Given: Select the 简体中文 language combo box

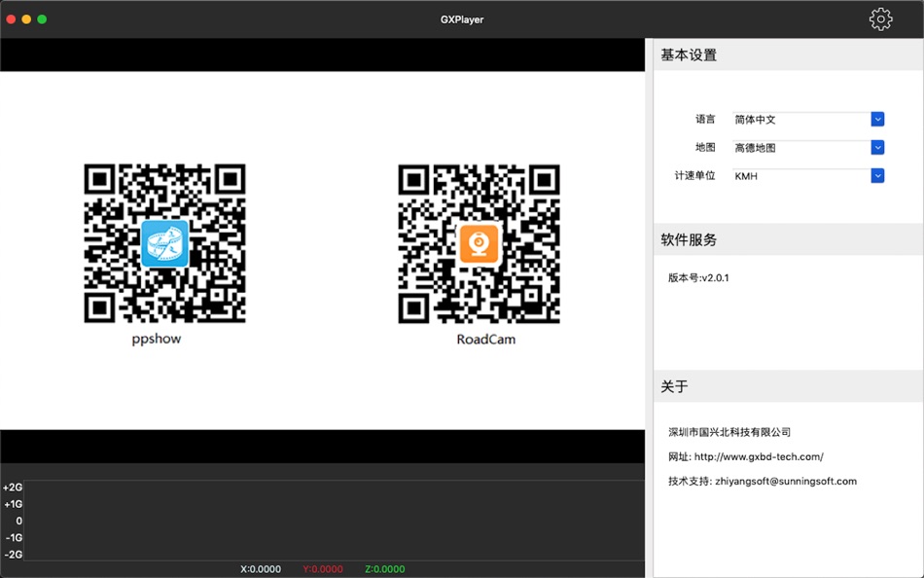Looking at the screenshot, I should coord(808,119).
